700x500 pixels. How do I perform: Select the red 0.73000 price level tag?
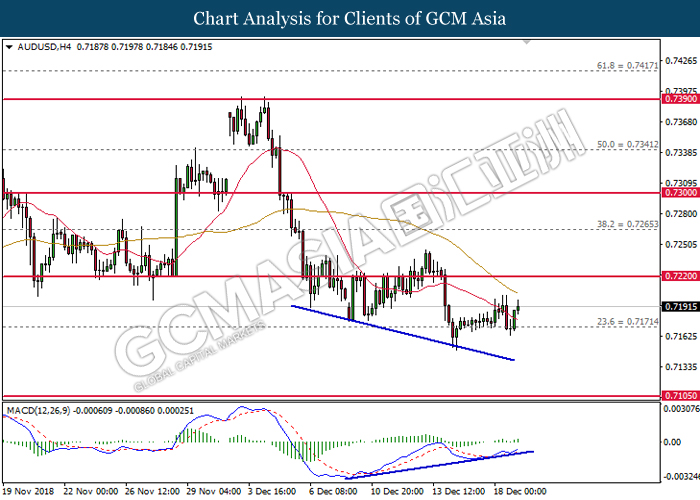tap(680, 193)
